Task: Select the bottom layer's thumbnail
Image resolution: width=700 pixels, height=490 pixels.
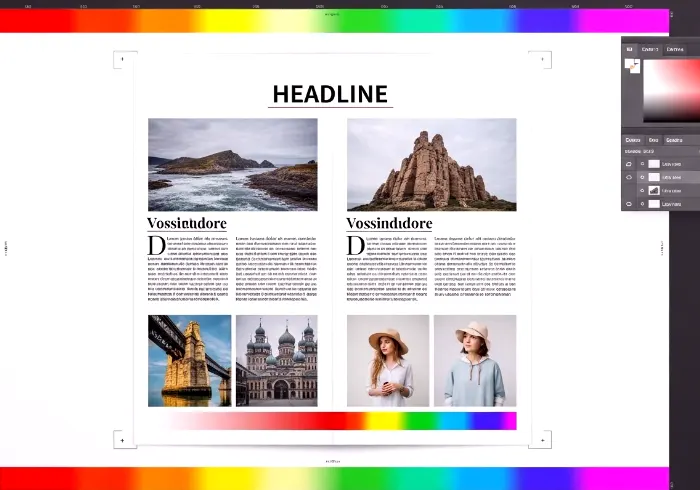Action: (654, 204)
